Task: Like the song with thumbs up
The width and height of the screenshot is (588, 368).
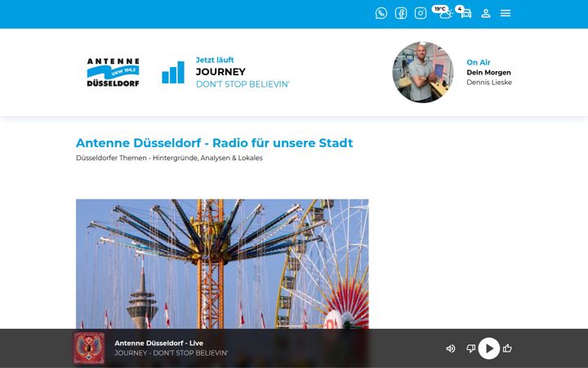Action: pos(507,348)
